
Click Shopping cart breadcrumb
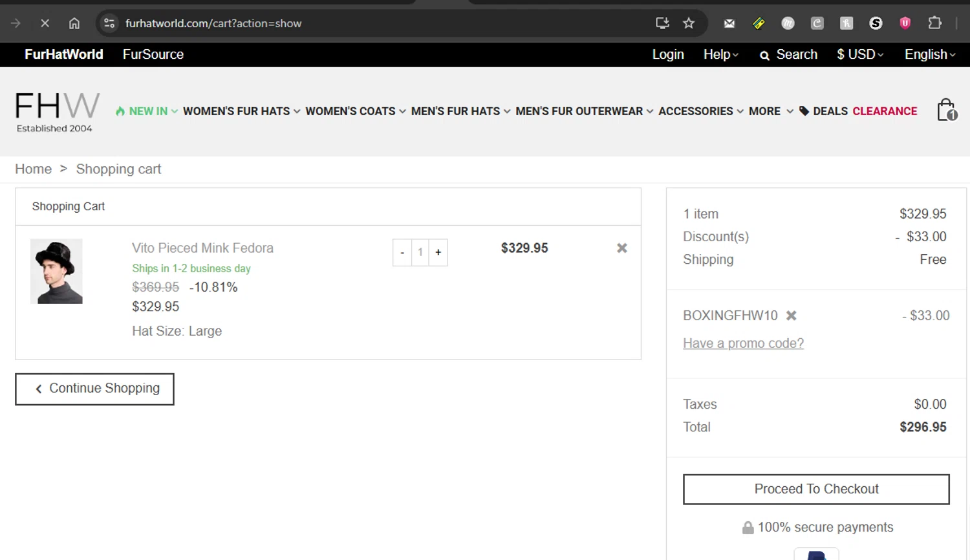(118, 169)
